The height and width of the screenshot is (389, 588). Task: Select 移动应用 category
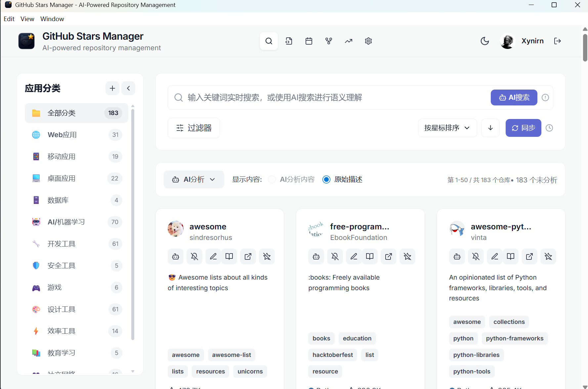point(76,157)
